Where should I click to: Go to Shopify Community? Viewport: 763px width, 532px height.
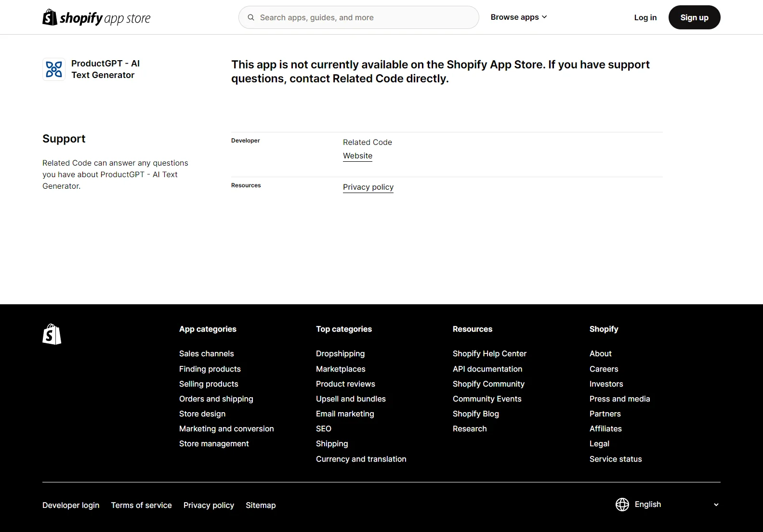coord(488,384)
